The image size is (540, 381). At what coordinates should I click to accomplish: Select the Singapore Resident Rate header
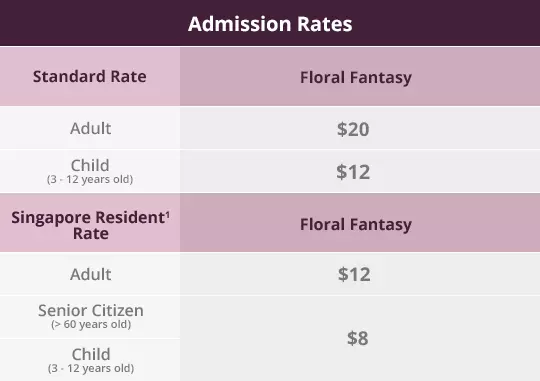(90, 225)
